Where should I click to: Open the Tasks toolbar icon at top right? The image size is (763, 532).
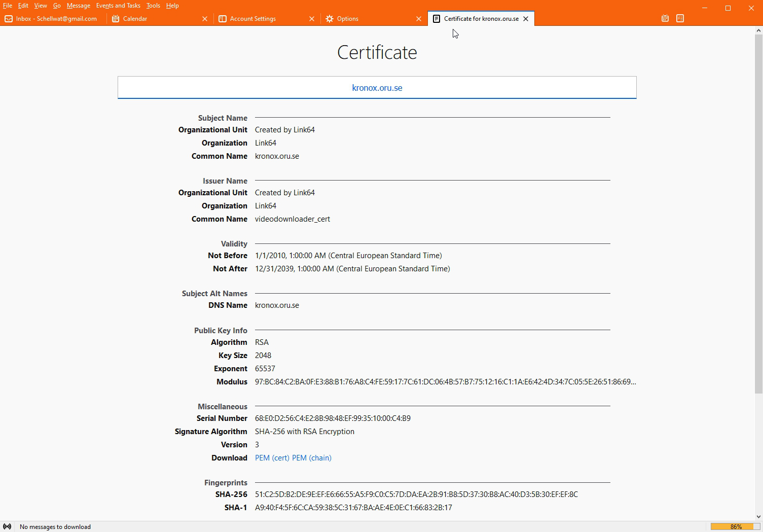(x=680, y=18)
